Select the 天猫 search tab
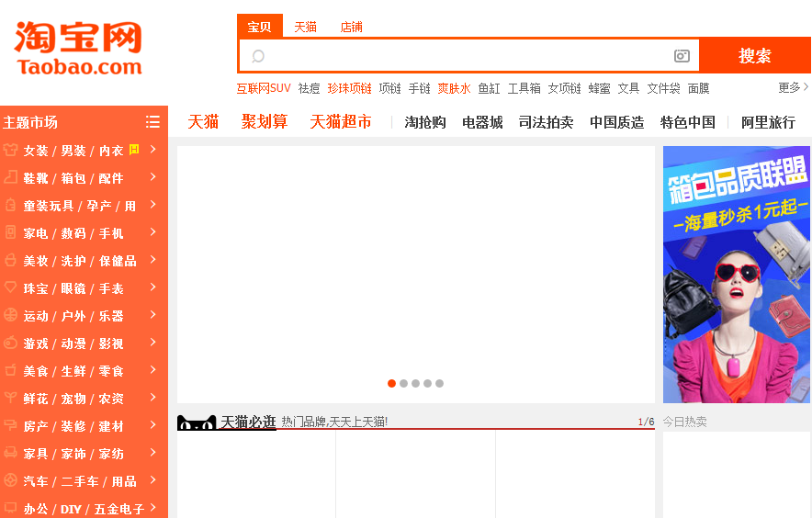The image size is (812, 518). point(305,27)
